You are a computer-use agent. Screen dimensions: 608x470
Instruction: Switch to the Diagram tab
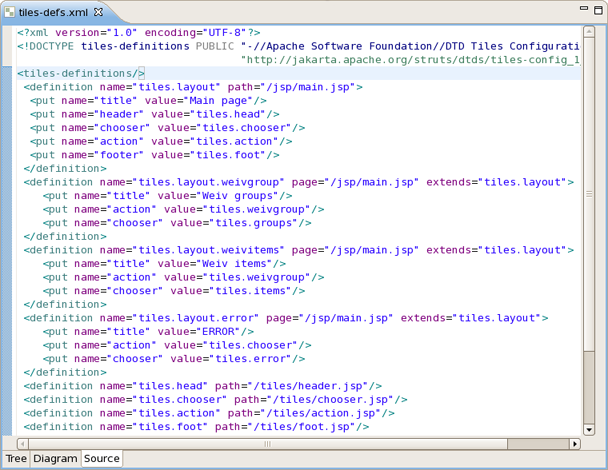pyautogui.click(x=55, y=458)
